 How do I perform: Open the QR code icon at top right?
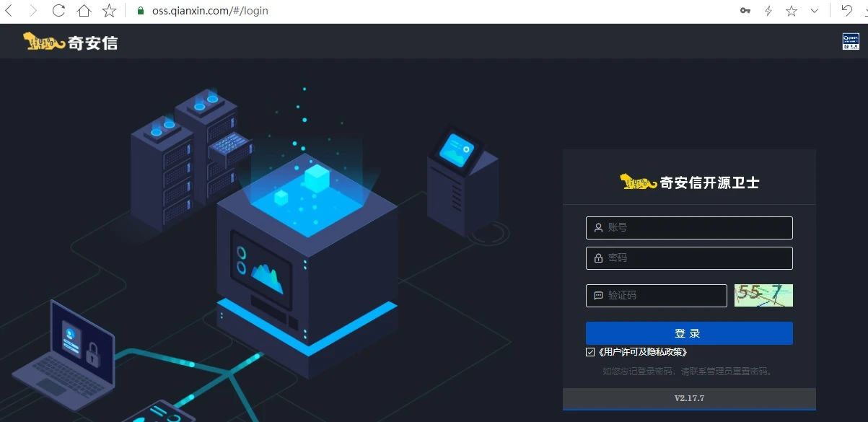coord(851,41)
